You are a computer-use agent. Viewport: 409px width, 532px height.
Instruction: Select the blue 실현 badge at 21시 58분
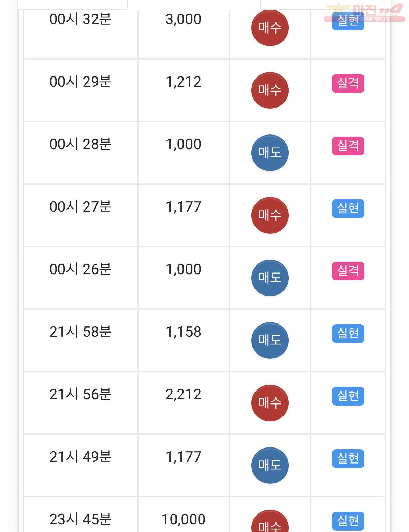[348, 334]
